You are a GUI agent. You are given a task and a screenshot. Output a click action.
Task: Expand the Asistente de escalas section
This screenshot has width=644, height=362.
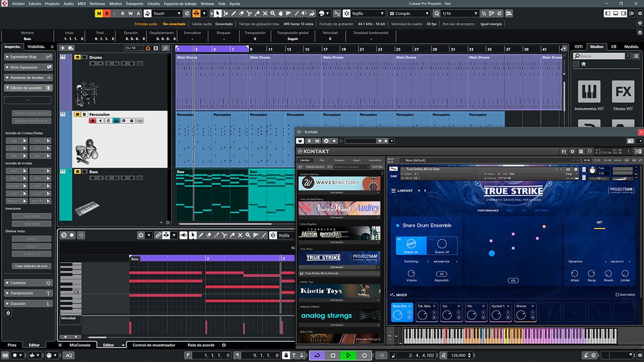[28, 77]
